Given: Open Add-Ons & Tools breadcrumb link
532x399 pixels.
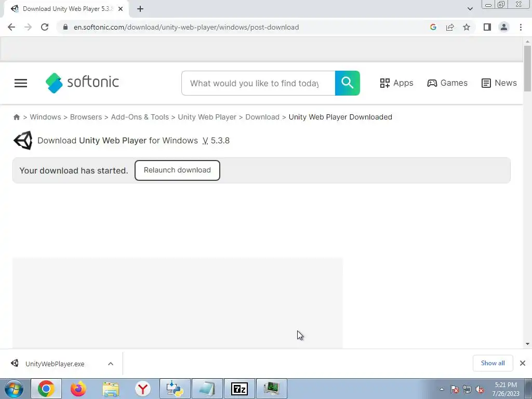Looking at the screenshot, I should 140,117.
